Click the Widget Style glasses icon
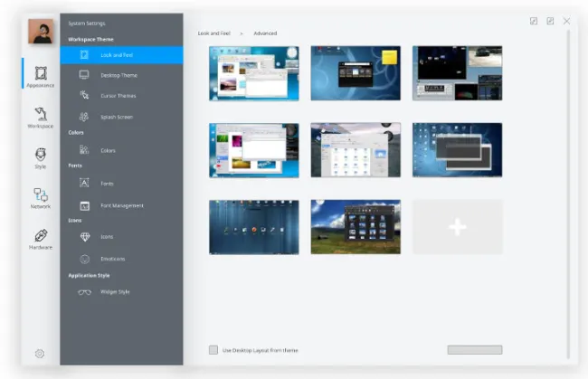This screenshot has width=588, height=379. [84, 292]
